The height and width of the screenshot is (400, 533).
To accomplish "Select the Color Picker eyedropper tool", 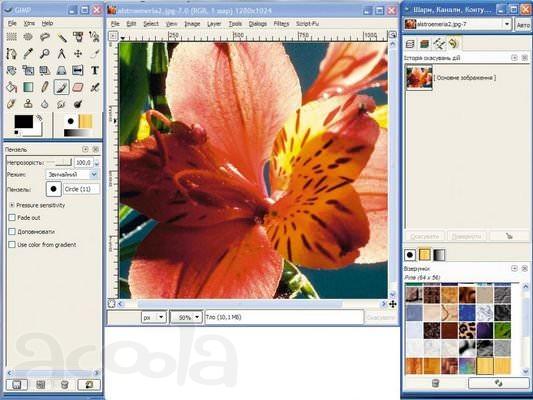I will click(28, 54).
